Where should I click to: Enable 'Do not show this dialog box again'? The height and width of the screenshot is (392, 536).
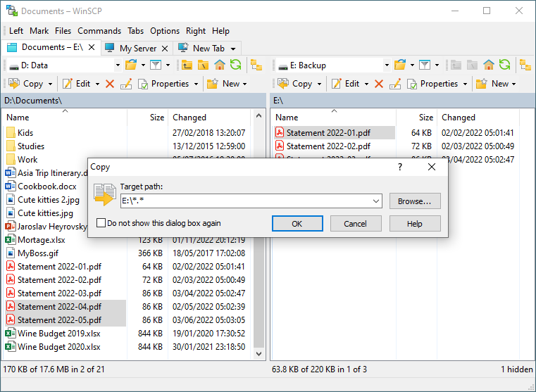(x=102, y=224)
